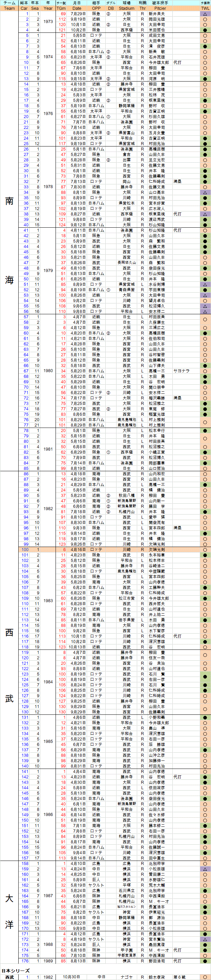Image resolution: width=211 pixels, height=980 pixels.
Task: Select stadium cell 平塚
Action: pyautogui.click(x=126, y=885)
